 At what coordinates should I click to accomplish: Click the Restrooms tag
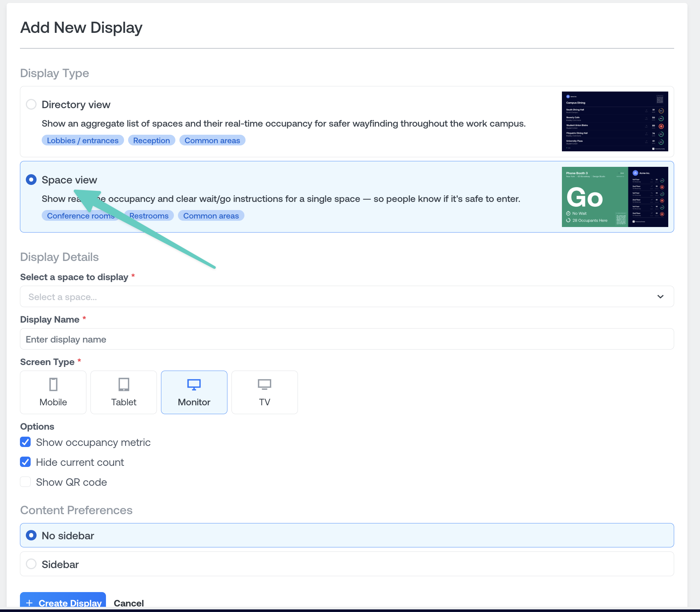pos(149,216)
